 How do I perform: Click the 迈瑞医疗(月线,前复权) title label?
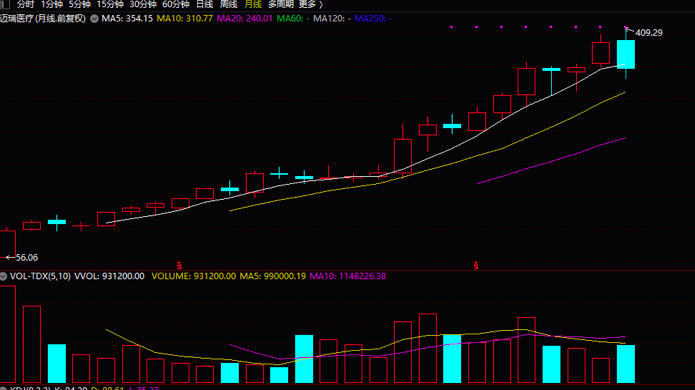pyautogui.click(x=43, y=19)
